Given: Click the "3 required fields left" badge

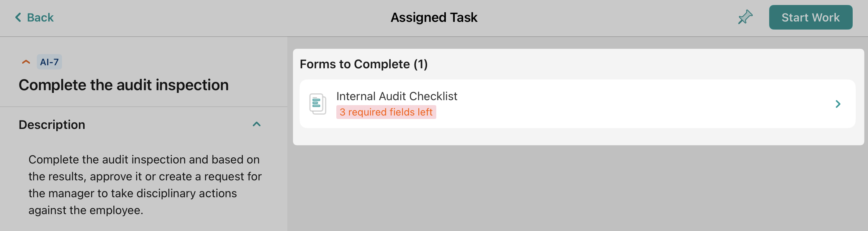Looking at the screenshot, I should (x=386, y=112).
